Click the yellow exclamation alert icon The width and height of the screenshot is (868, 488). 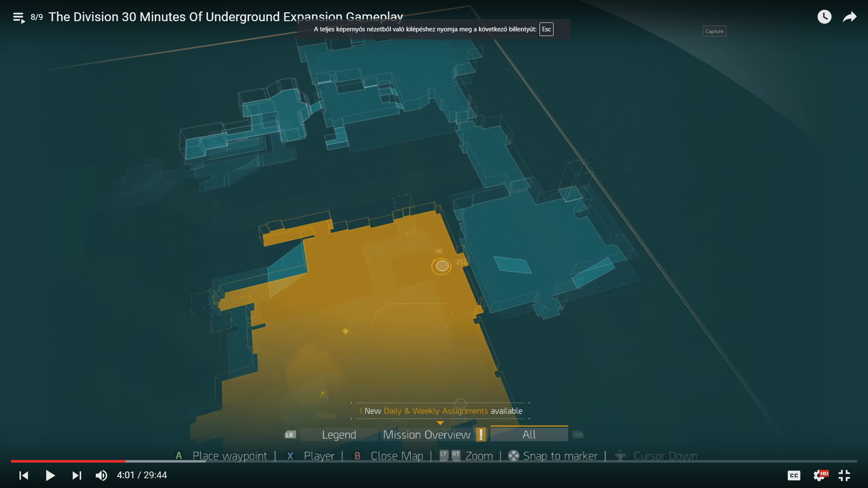(481, 434)
